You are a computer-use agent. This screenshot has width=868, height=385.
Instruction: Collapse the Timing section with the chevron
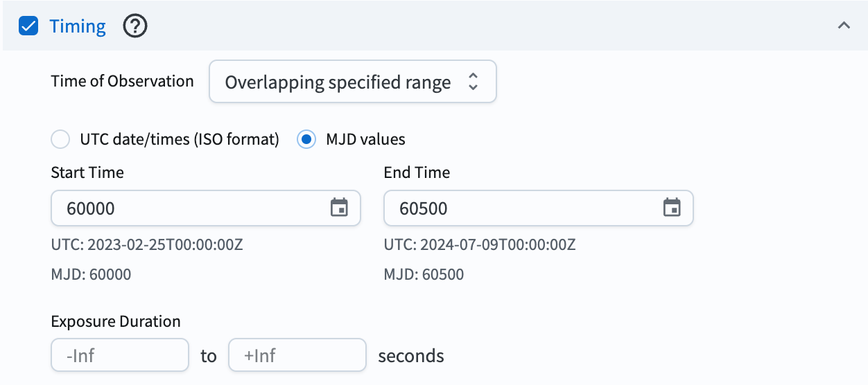tap(844, 26)
